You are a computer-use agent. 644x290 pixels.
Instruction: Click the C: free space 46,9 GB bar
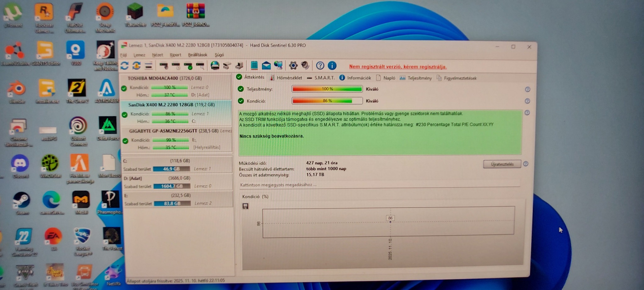tap(172, 169)
